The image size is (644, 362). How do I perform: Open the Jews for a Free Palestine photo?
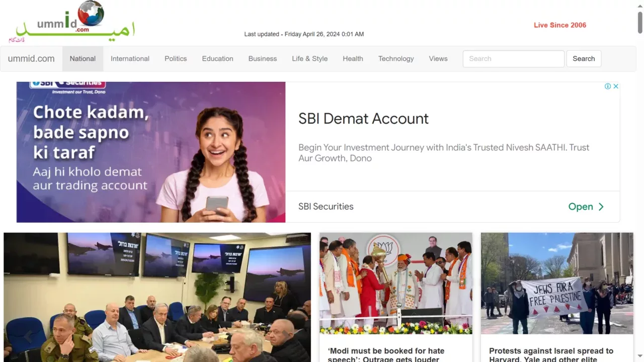(557, 284)
